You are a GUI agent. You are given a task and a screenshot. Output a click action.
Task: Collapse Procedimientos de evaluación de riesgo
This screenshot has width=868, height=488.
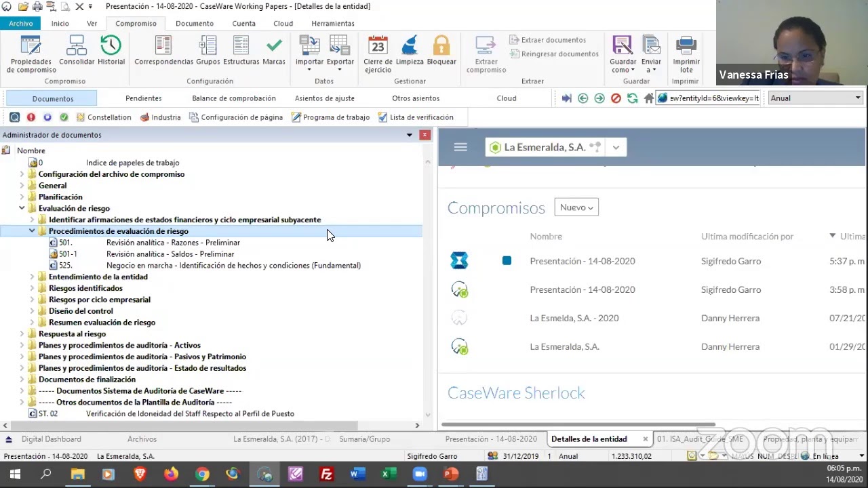tap(32, 231)
